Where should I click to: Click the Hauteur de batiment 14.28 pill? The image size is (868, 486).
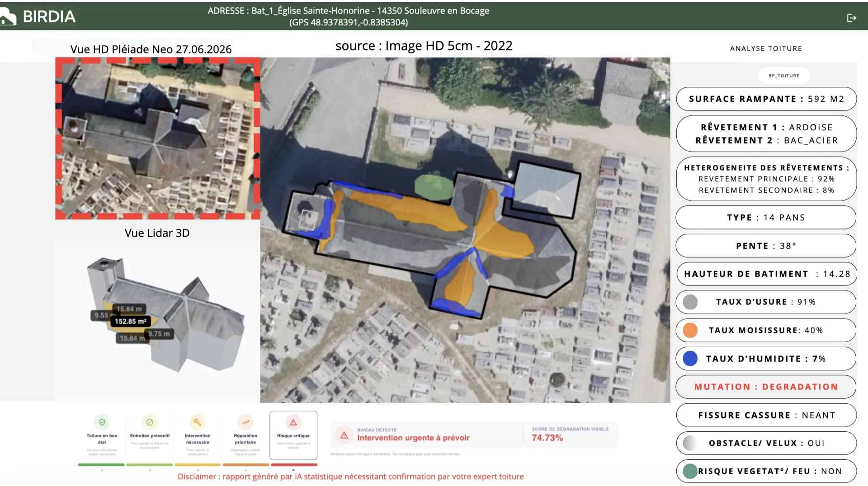pos(766,274)
